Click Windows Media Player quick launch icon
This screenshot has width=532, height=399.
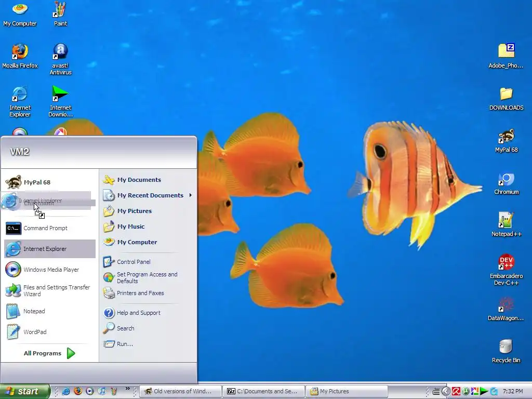point(89,391)
